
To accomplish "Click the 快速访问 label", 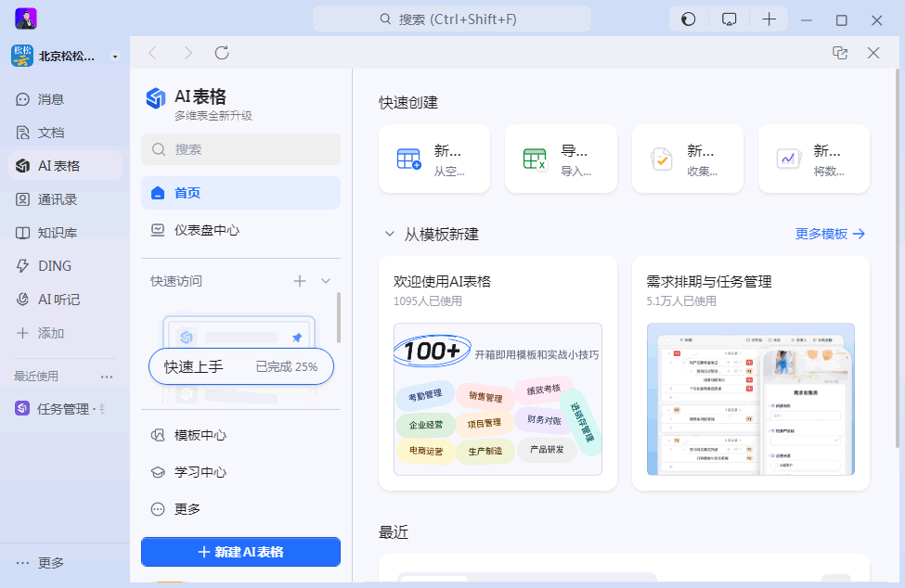I will 176,281.
